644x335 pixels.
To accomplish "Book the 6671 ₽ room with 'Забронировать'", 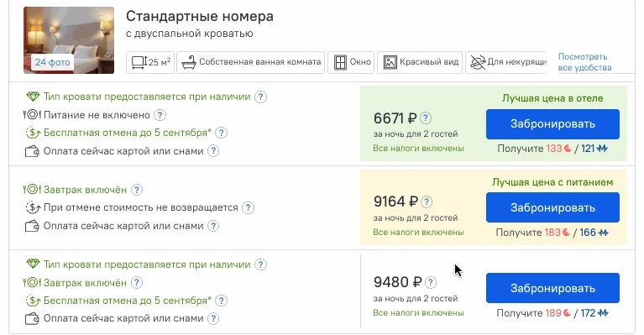I will (x=552, y=124).
